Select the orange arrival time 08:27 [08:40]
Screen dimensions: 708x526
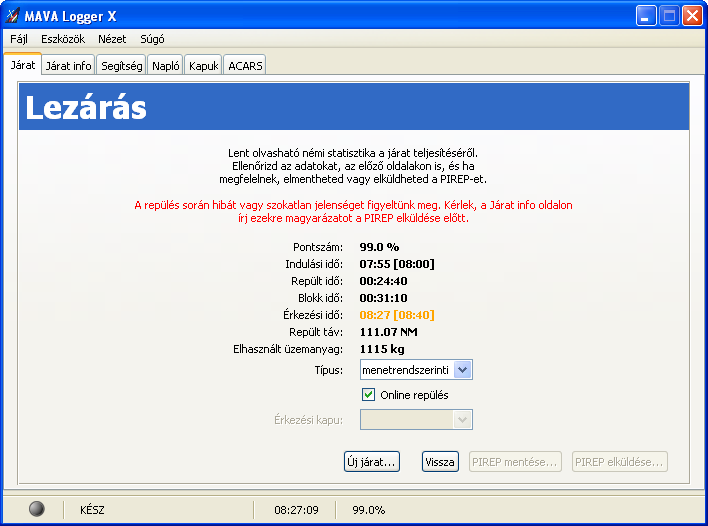(x=397, y=315)
